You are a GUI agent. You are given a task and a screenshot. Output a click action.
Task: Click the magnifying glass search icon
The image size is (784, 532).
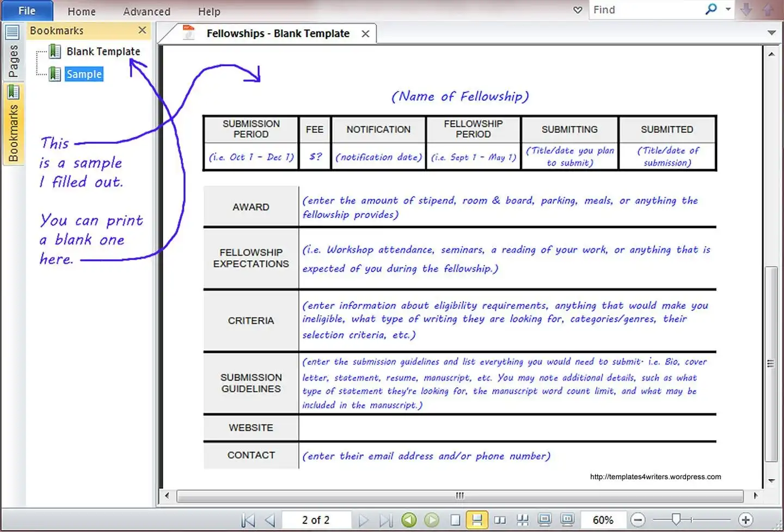point(711,9)
